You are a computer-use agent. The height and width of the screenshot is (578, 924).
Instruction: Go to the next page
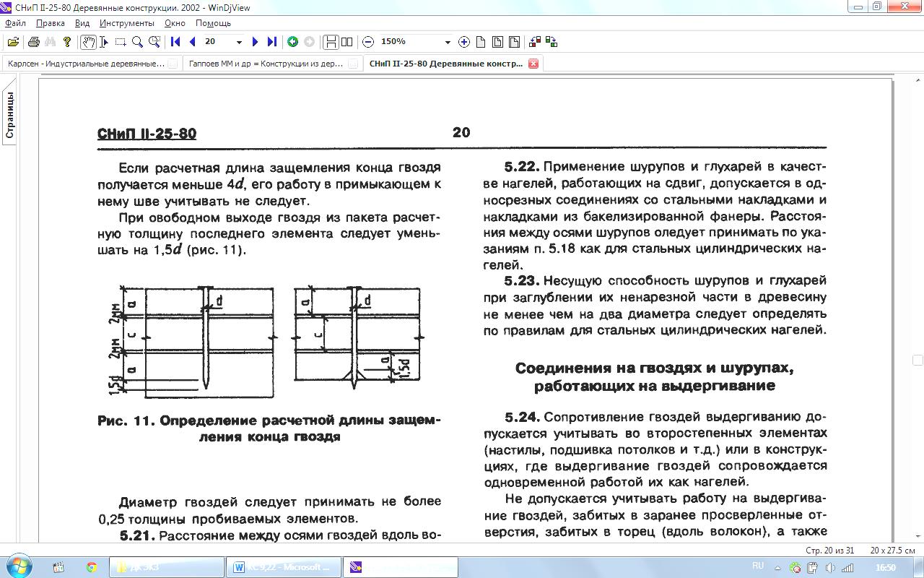coord(256,42)
